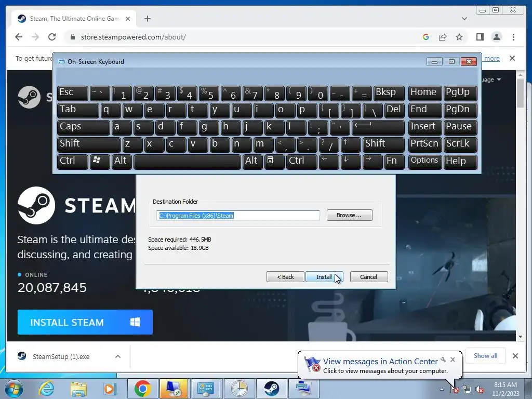Tap the Enter key on On-Screen Keyboard
532x399 pixels.
378,127
